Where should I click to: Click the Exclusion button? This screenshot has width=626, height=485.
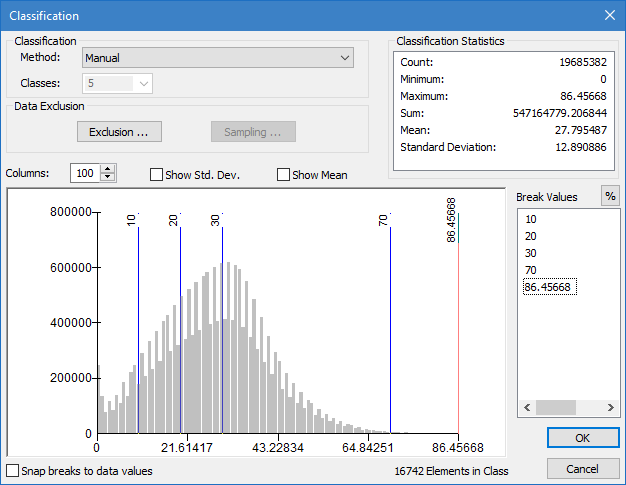pyautogui.click(x=119, y=132)
